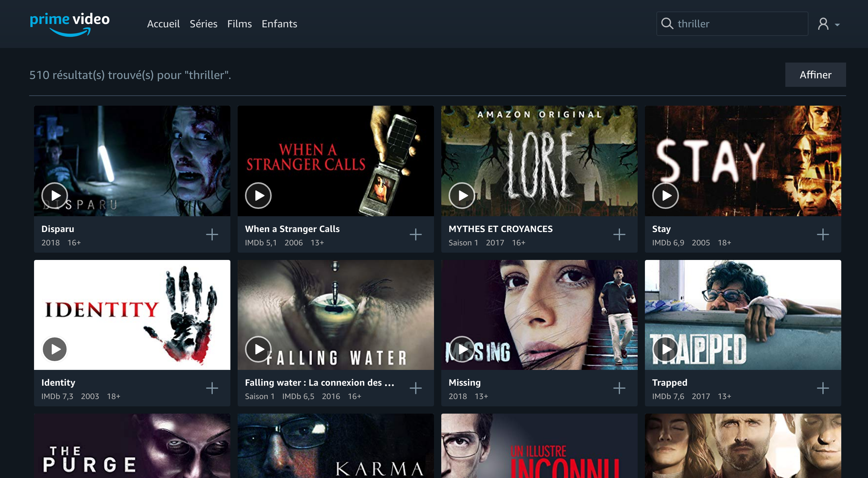Click "Saison 1" under Mythes et Croyances

click(x=463, y=243)
